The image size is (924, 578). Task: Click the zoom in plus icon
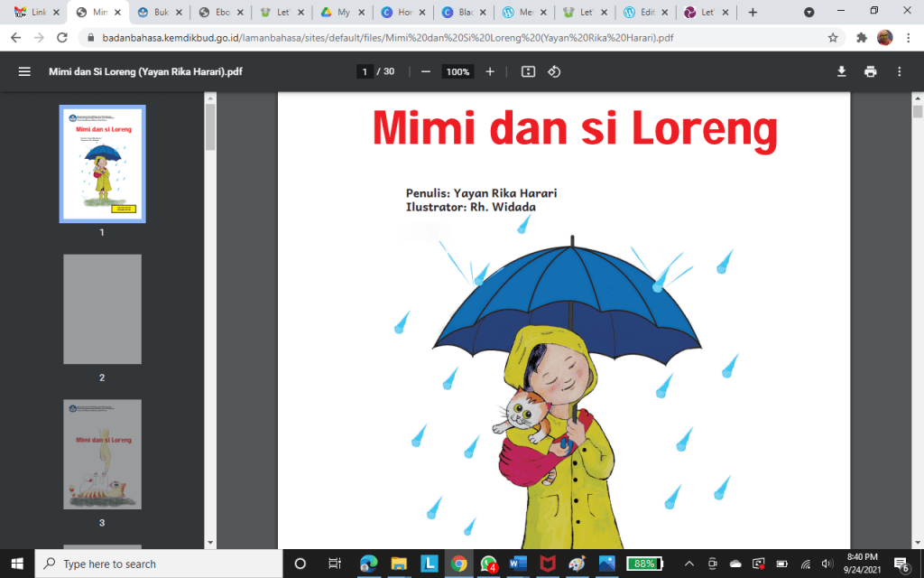490,71
